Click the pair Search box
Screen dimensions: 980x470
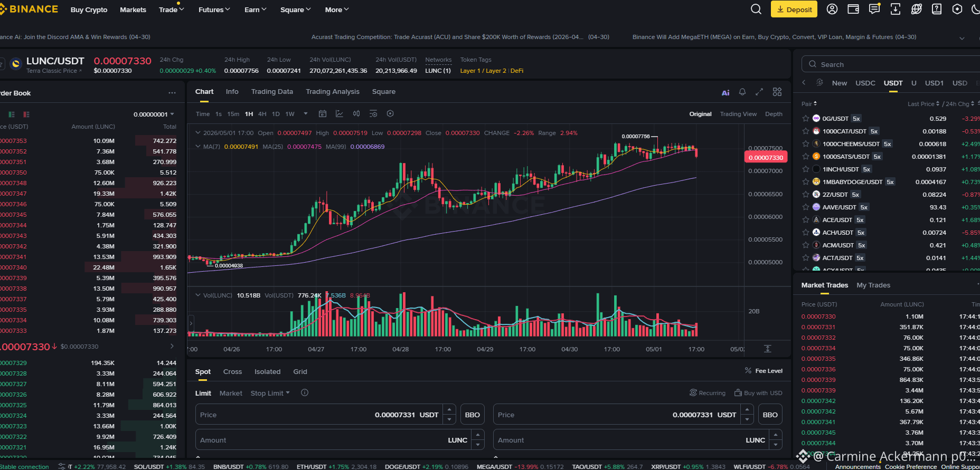point(891,64)
